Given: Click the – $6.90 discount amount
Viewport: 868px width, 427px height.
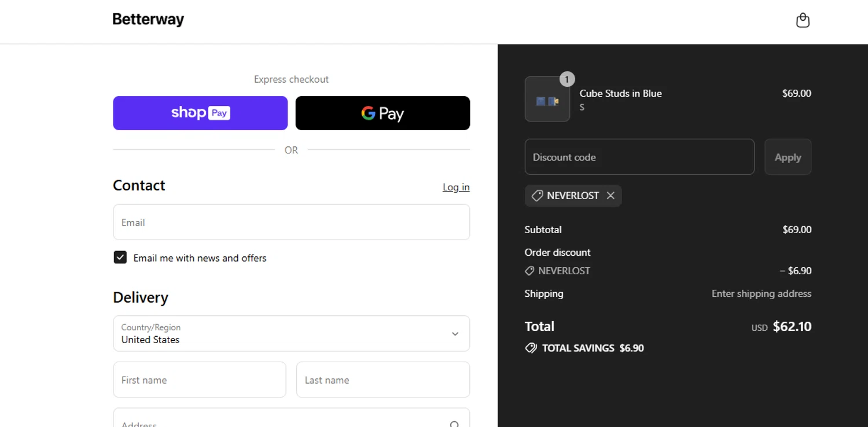Looking at the screenshot, I should tap(796, 271).
